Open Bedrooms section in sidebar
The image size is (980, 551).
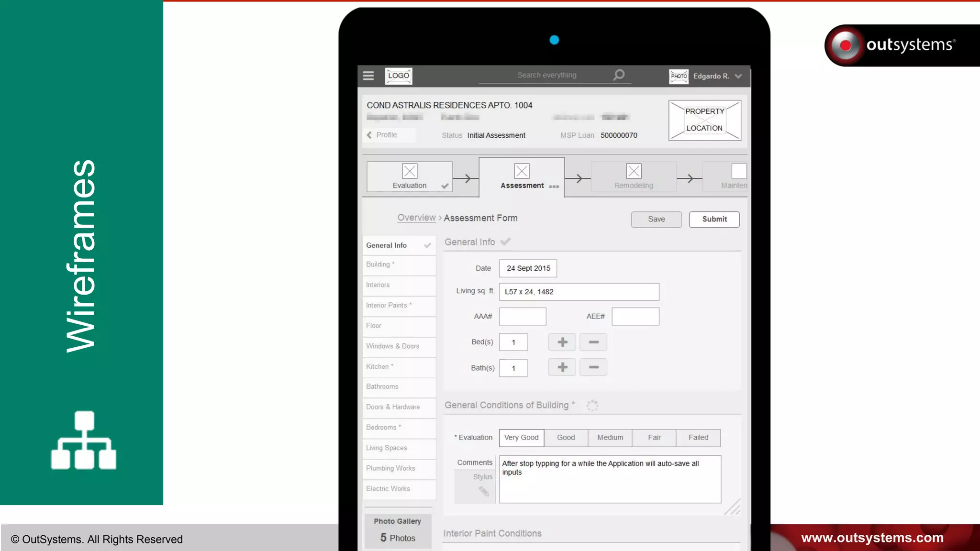click(x=399, y=428)
